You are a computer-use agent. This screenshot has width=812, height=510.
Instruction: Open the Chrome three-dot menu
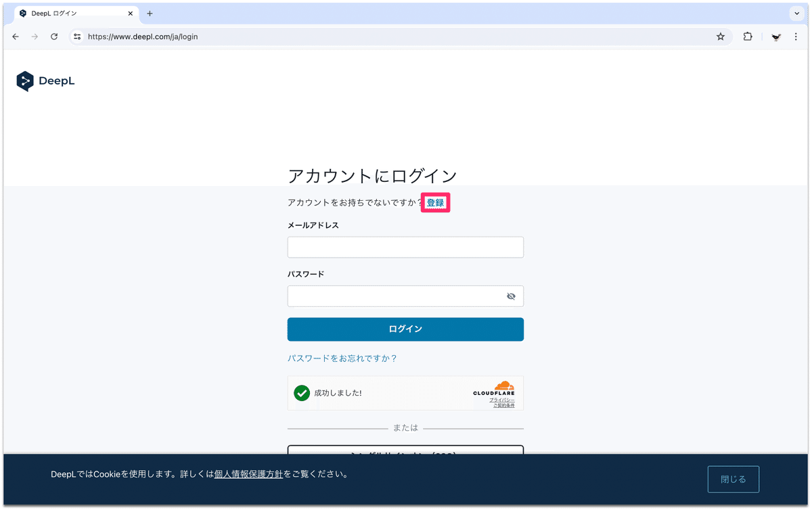pyautogui.click(x=796, y=37)
